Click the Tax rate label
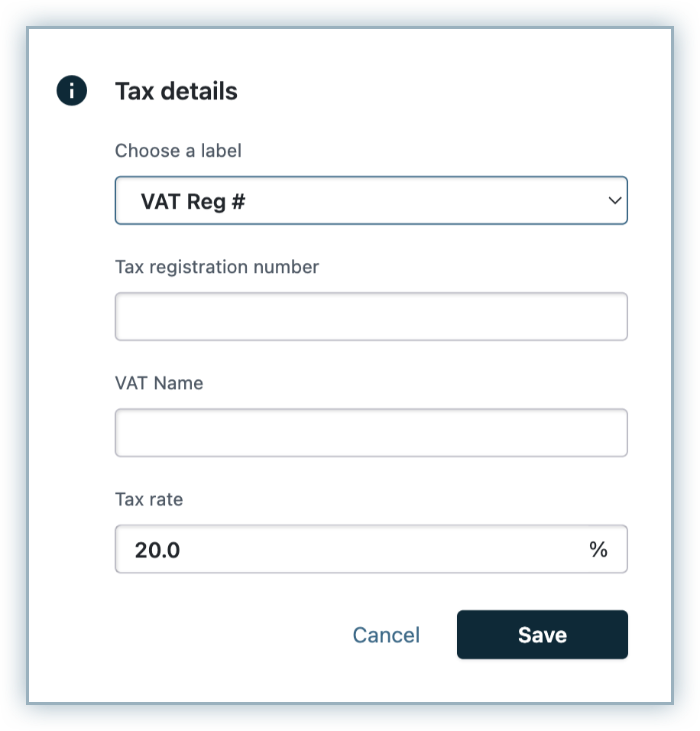Image resolution: width=700 pixels, height=731 pixels. tap(149, 499)
